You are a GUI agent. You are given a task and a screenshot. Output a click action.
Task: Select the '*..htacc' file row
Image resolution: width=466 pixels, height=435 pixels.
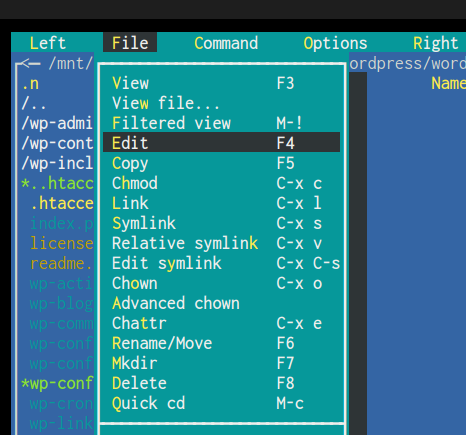(x=57, y=183)
